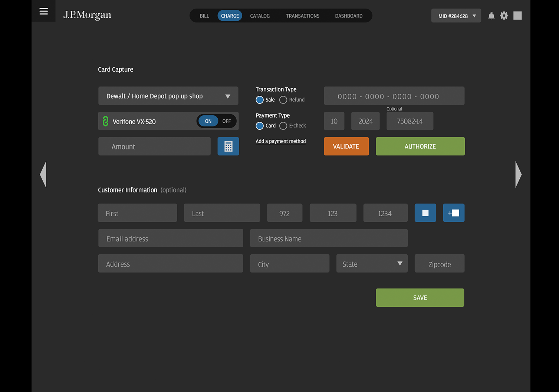This screenshot has width=559, height=392.
Task: Click the blue square card icon near phone fields
Action: click(x=425, y=213)
